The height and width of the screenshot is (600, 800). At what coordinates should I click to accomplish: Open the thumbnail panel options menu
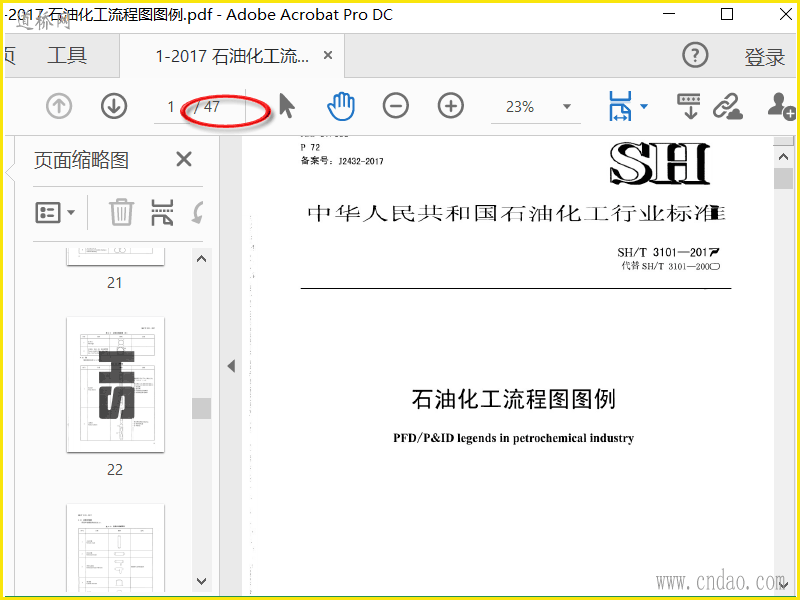(x=55, y=212)
